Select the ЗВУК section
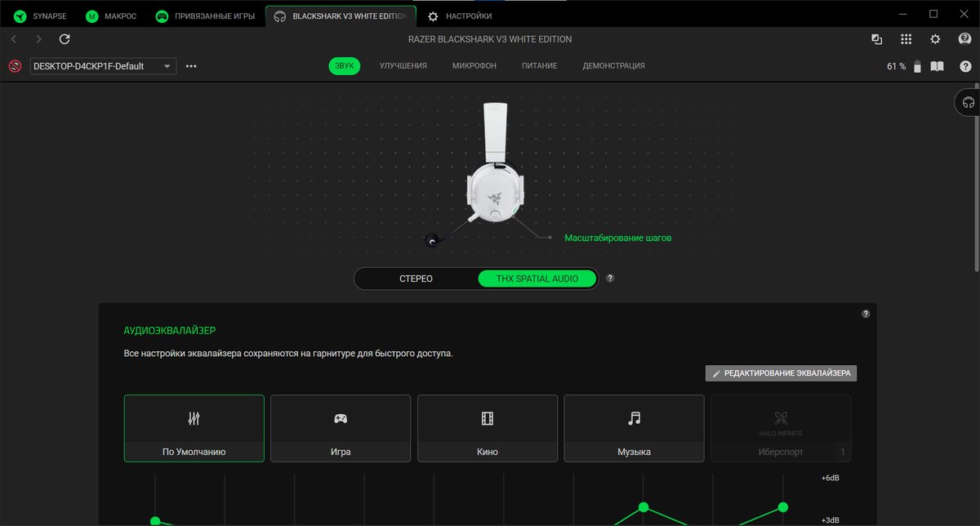The image size is (980, 526). [344, 66]
